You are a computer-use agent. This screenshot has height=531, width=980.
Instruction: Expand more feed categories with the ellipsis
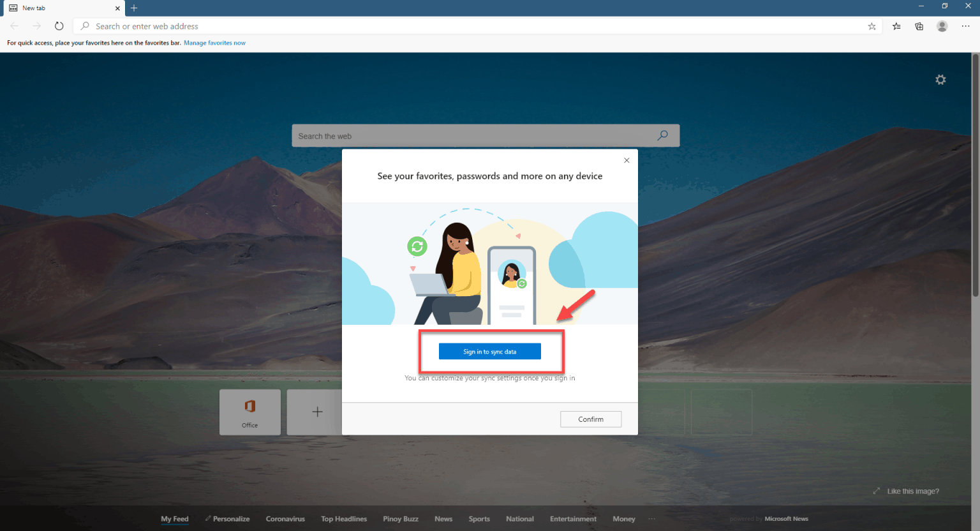coord(651,519)
